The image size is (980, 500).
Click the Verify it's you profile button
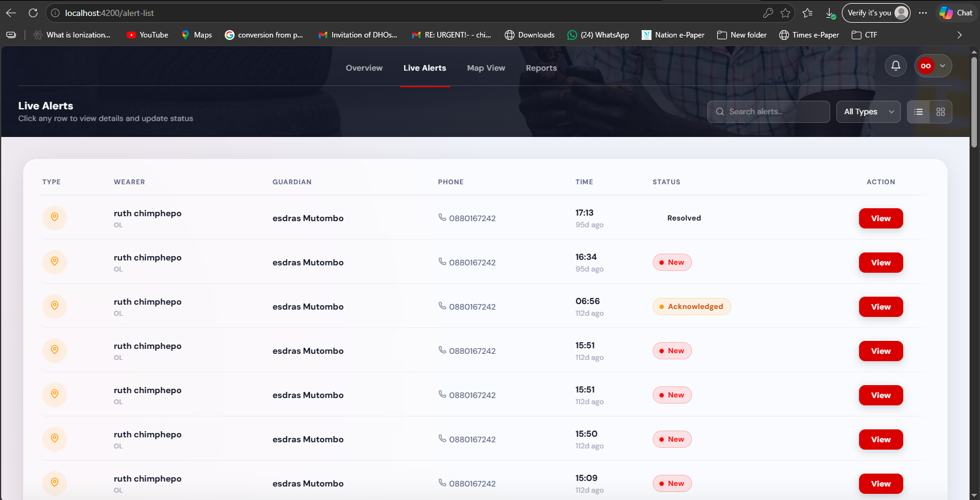pos(876,13)
